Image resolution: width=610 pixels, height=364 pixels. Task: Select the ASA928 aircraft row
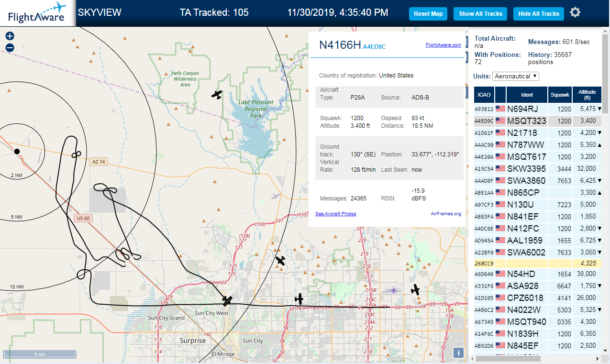[x=538, y=286]
